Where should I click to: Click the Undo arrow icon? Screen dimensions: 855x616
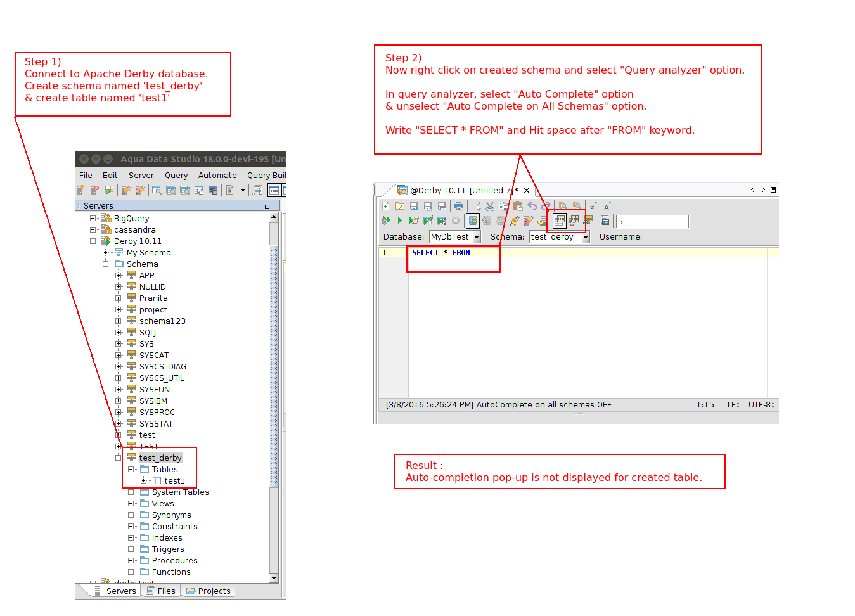pyautogui.click(x=532, y=206)
